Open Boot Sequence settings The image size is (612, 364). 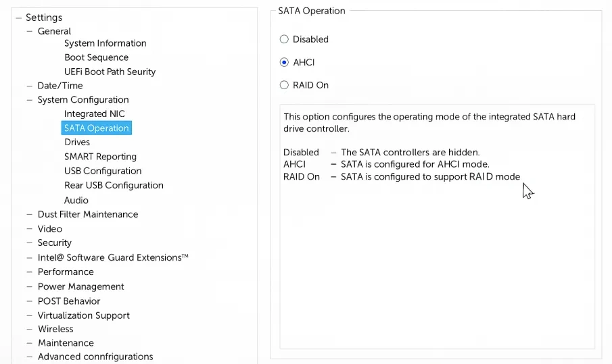[x=96, y=57]
